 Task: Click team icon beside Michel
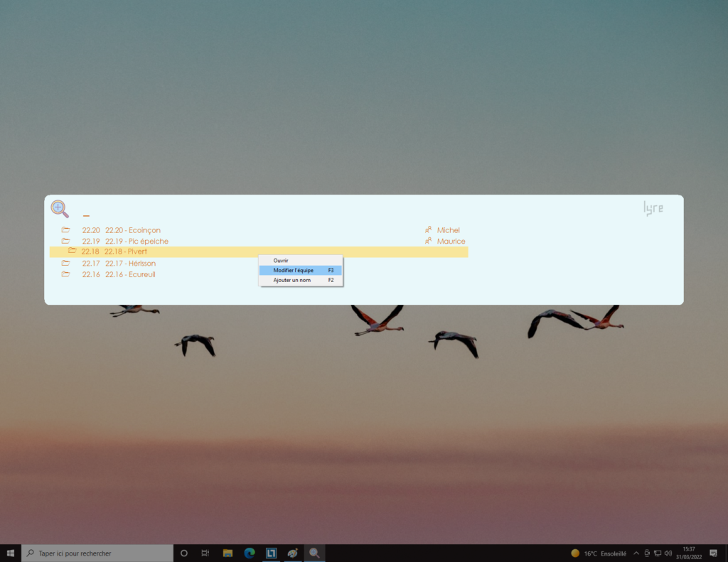point(428,229)
